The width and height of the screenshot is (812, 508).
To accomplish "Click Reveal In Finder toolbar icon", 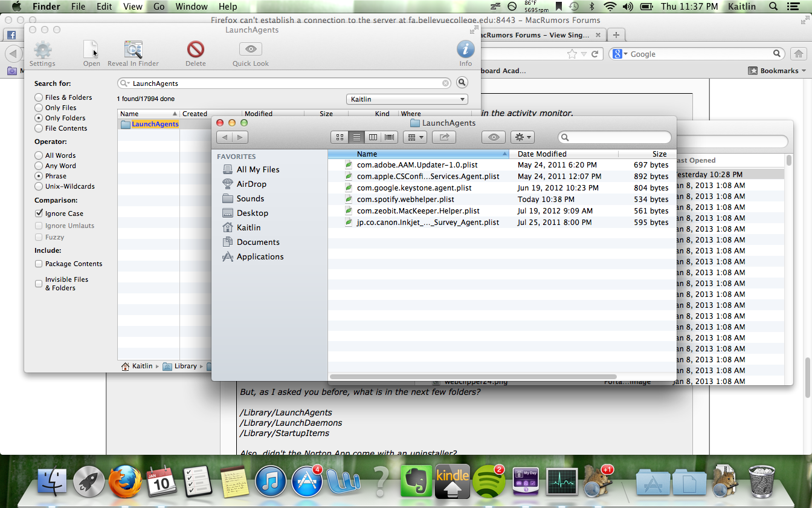I will (x=133, y=50).
